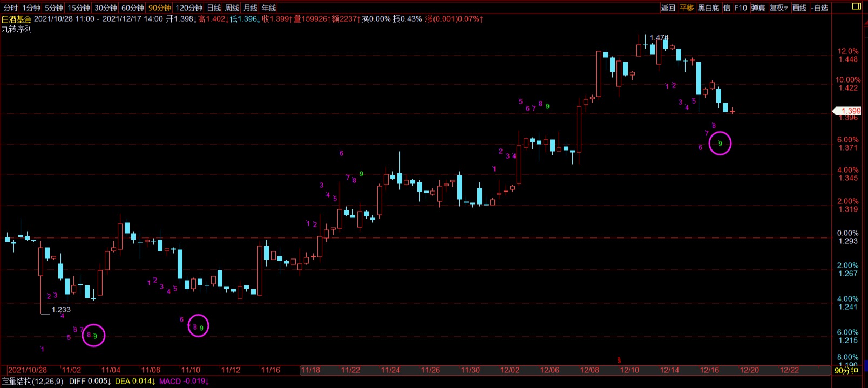Click the DEA 0.014 value

135,382
